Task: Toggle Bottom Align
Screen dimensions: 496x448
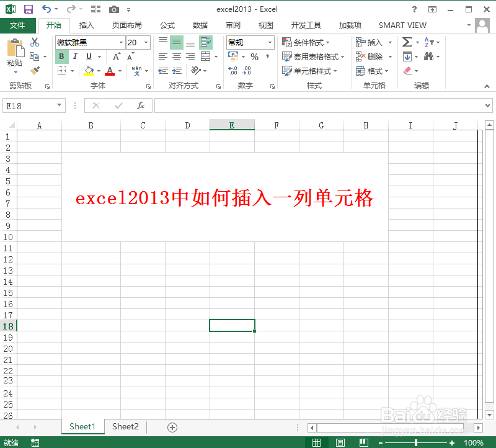Action: (x=190, y=44)
